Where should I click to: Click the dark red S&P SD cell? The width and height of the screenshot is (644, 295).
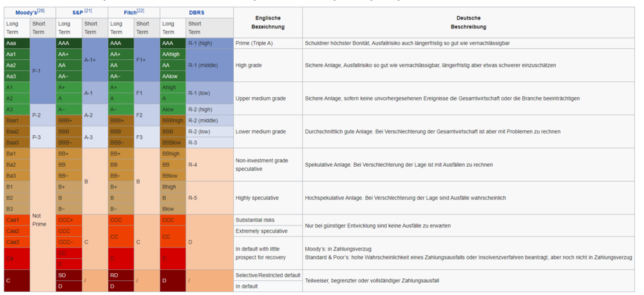tap(69, 275)
